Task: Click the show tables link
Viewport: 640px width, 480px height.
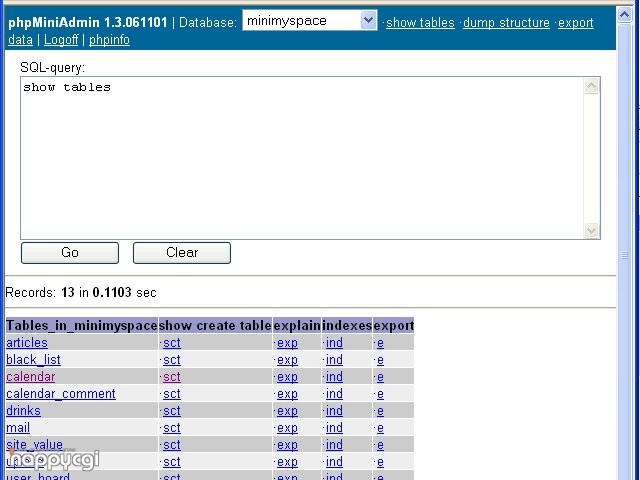Action: 420,22
